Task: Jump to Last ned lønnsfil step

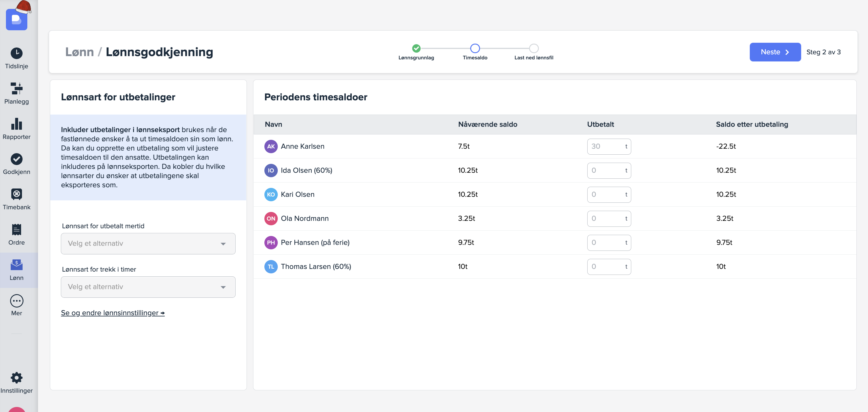Action: click(534, 48)
